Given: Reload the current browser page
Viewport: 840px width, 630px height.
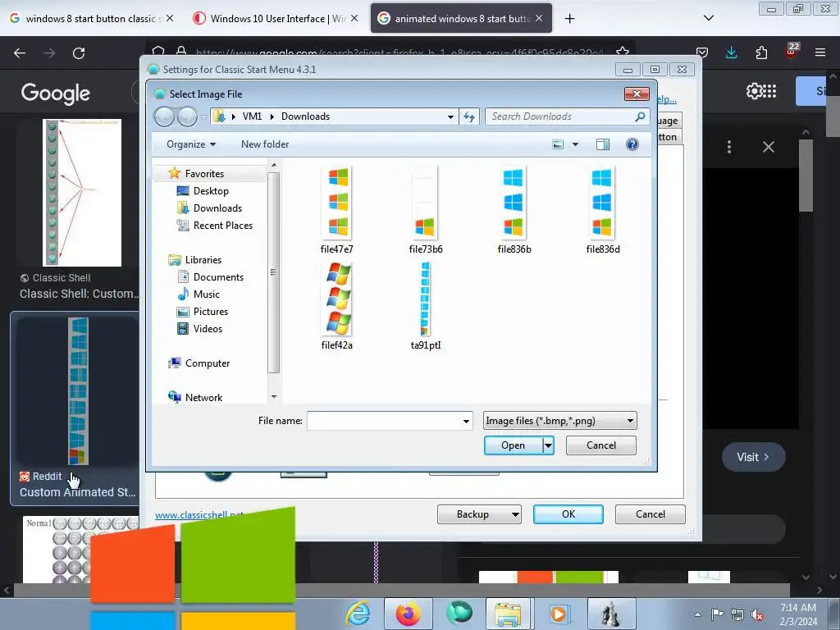Looking at the screenshot, I should (79, 53).
